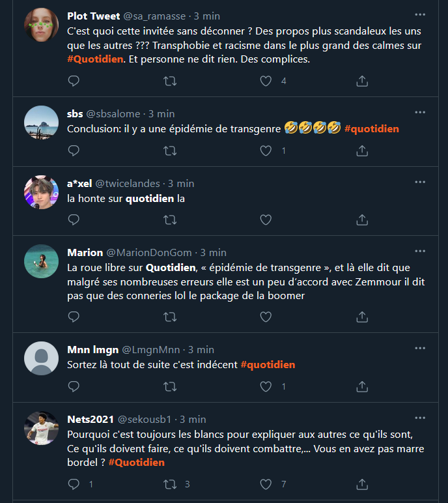The width and height of the screenshot is (448, 503).
Task: Open more options on Nets2021 tweet
Action: coord(420,418)
